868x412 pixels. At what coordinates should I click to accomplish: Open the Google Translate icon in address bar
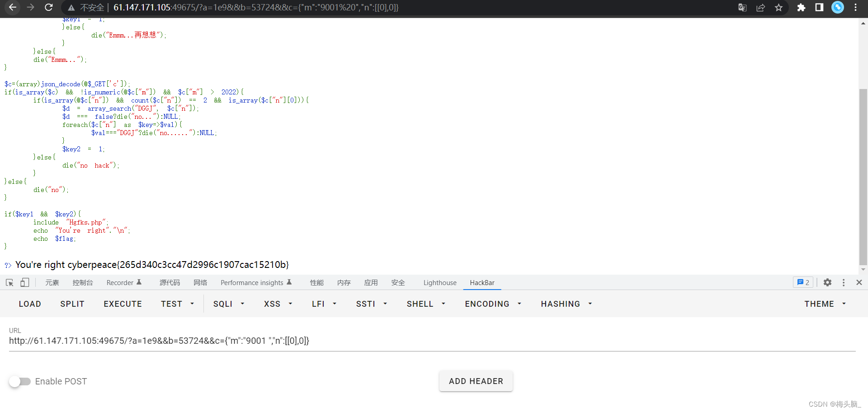pos(742,7)
